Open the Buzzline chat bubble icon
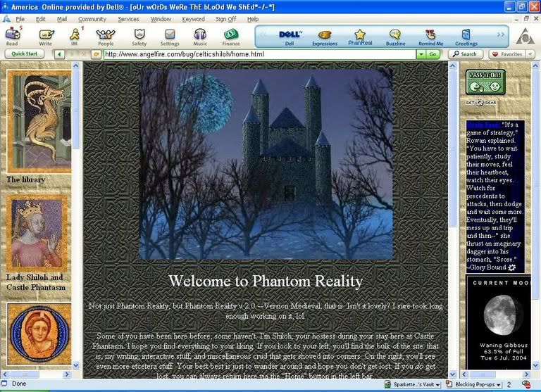 [x=395, y=37]
